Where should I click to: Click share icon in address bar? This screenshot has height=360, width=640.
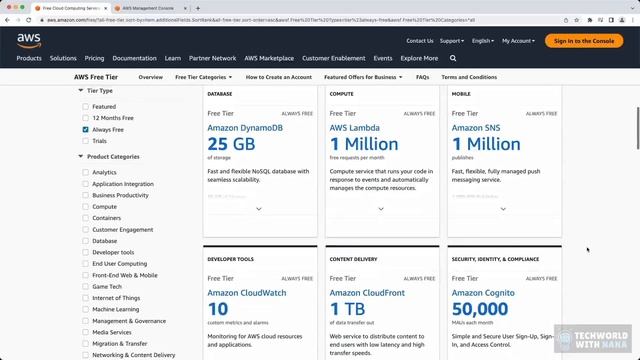566,20
